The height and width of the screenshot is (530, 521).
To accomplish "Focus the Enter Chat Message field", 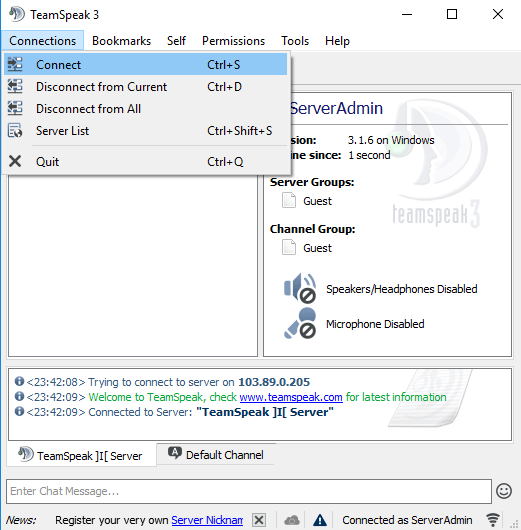I will point(249,491).
